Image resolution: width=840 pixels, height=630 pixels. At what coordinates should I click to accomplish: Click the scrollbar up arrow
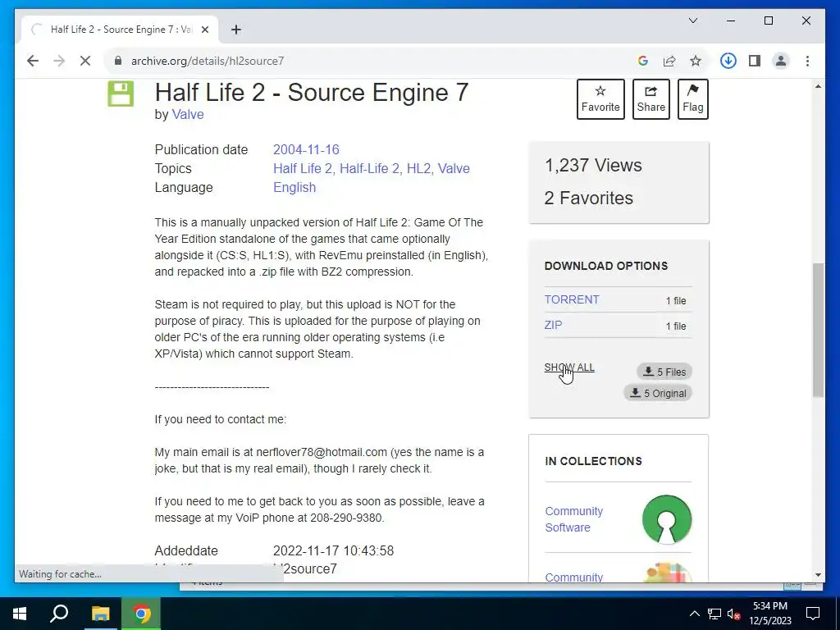[x=818, y=86]
